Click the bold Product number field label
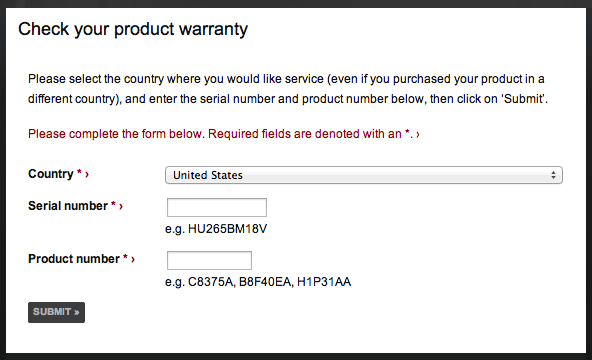592x360 pixels. pyautogui.click(x=74, y=259)
